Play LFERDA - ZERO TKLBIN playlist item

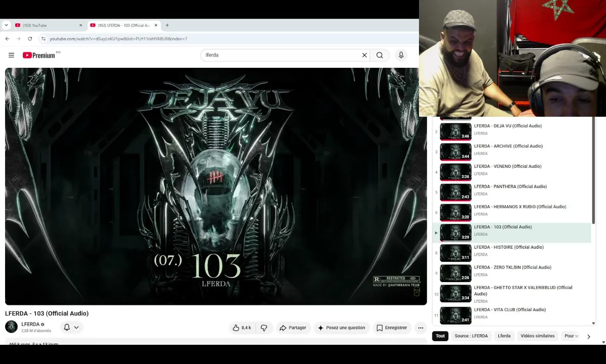(x=512, y=273)
